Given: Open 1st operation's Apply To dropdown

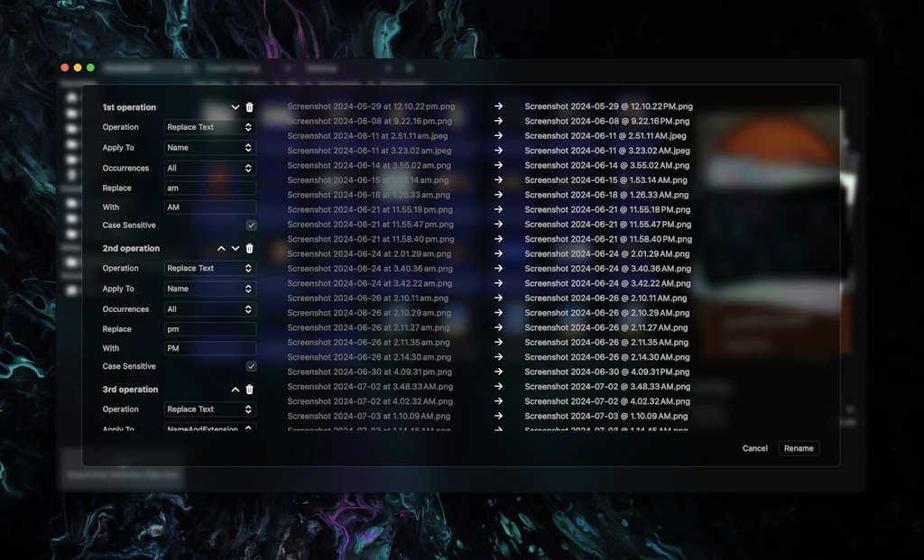Looking at the screenshot, I should pyautogui.click(x=209, y=148).
